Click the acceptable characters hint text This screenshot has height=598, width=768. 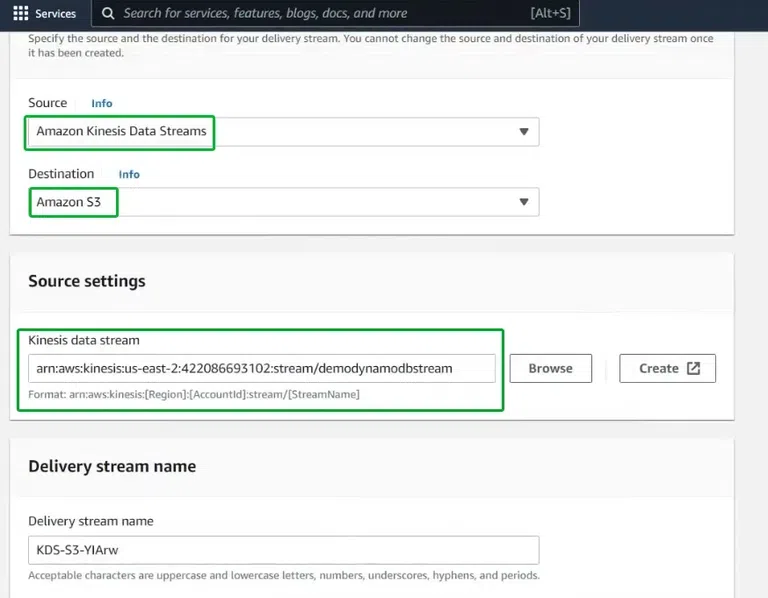pos(284,575)
